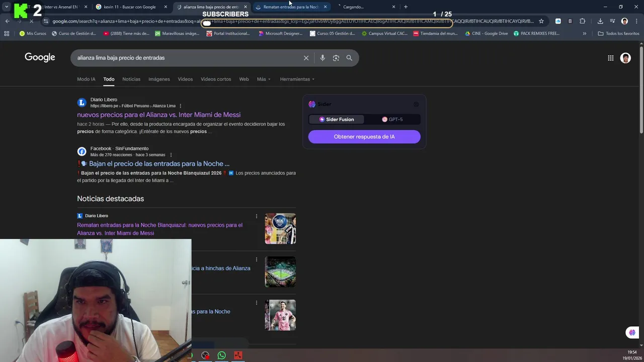Open the Chrome profile avatar in toolbar
This screenshot has width=644, height=362.
[x=624, y=21]
